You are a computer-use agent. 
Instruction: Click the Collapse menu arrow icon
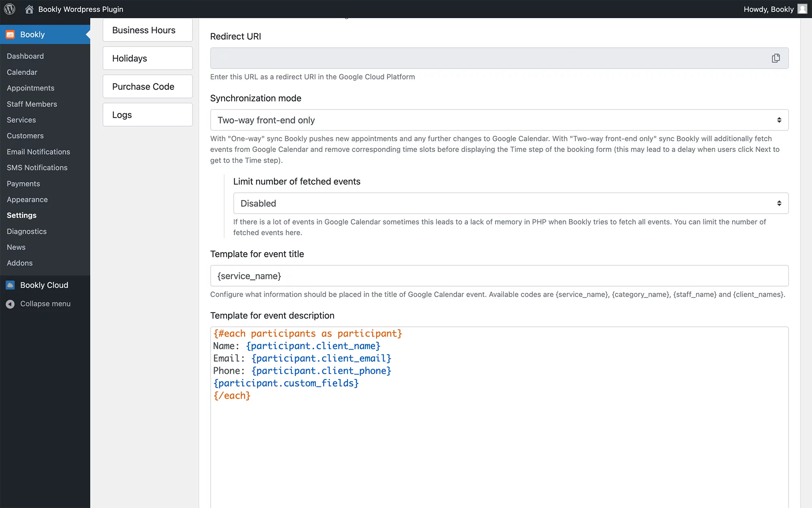click(x=10, y=304)
